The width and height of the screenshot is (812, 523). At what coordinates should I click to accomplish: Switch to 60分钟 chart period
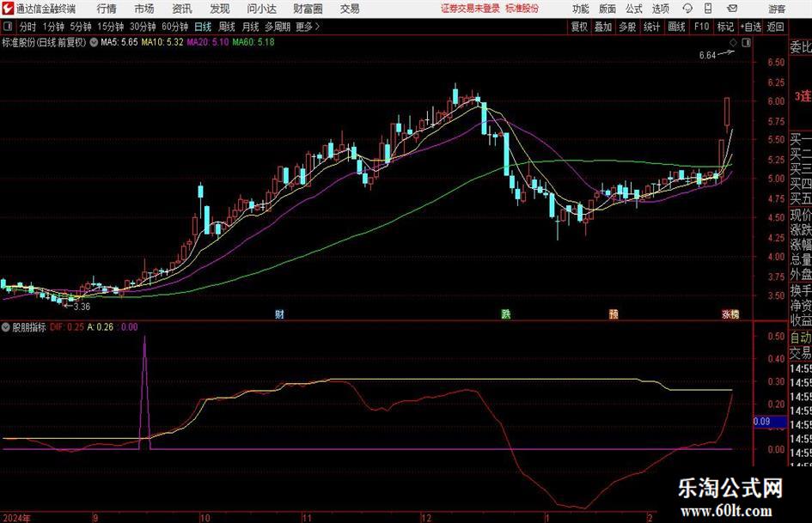pyautogui.click(x=175, y=27)
